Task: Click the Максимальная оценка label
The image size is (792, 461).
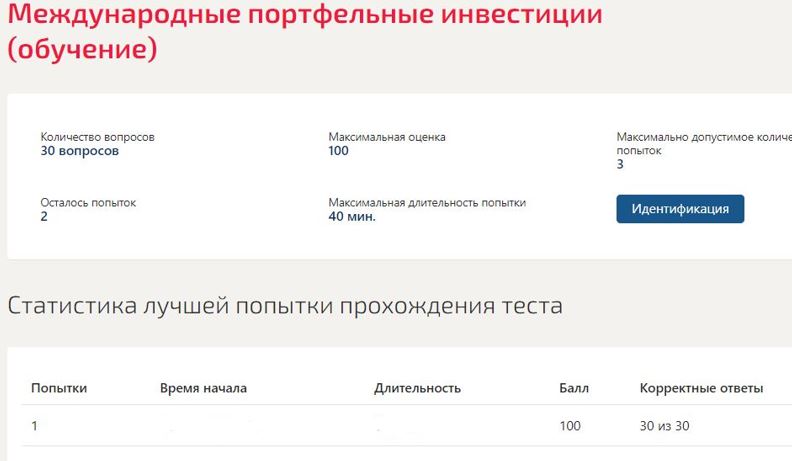Action: [x=387, y=137]
